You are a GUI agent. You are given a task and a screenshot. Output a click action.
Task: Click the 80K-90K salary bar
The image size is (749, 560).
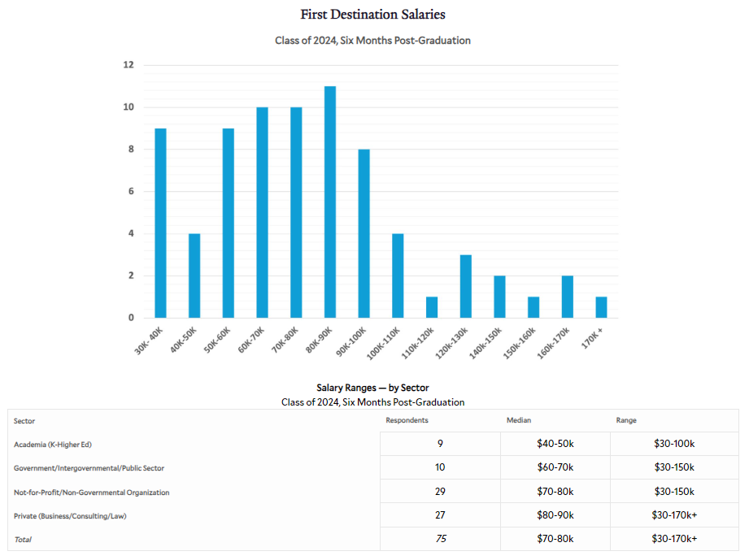(330, 202)
